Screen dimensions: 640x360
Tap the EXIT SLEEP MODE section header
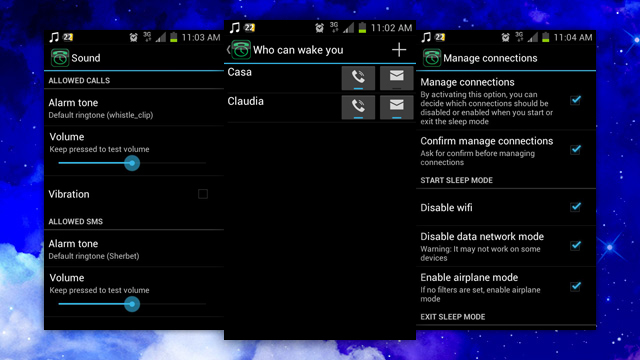pyautogui.click(x=453, y=317)
